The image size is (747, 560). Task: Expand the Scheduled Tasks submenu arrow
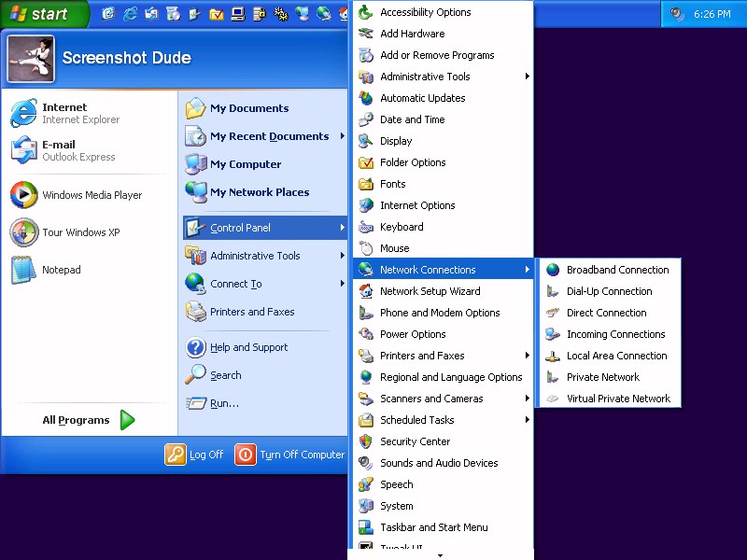[x=528, y=420]
